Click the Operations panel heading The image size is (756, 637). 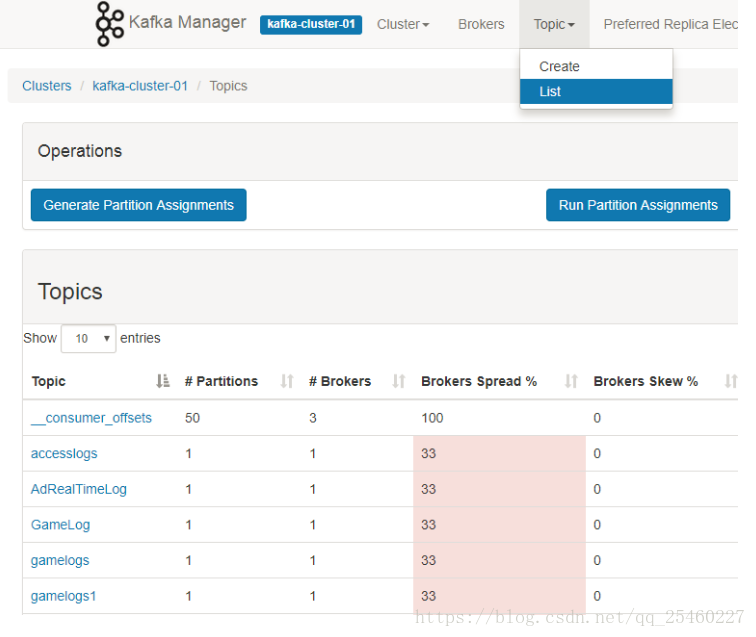pos(80,151)
